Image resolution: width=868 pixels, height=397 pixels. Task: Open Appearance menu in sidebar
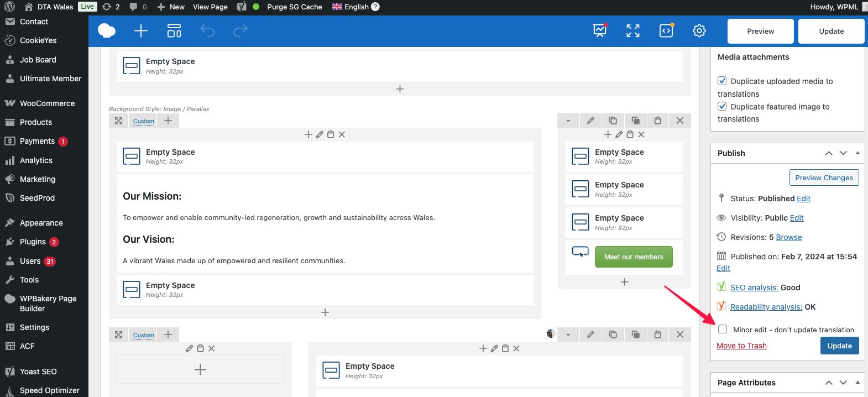coord(41,223)
